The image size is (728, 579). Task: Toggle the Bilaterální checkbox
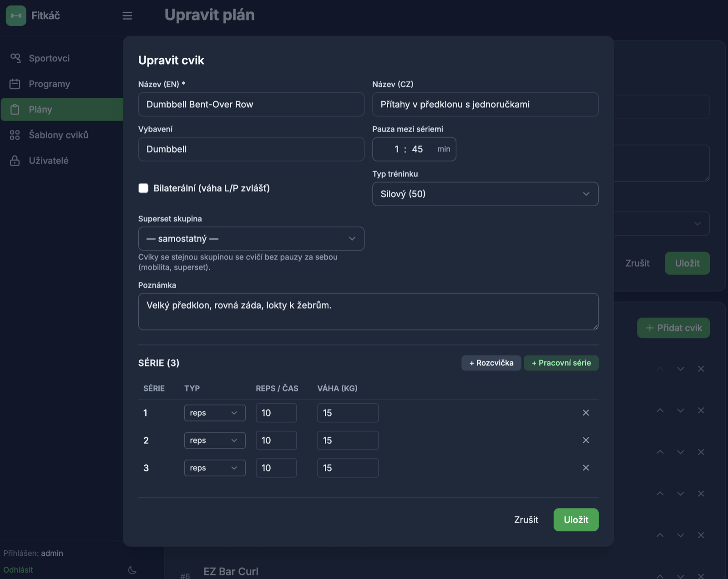point(143,188)
